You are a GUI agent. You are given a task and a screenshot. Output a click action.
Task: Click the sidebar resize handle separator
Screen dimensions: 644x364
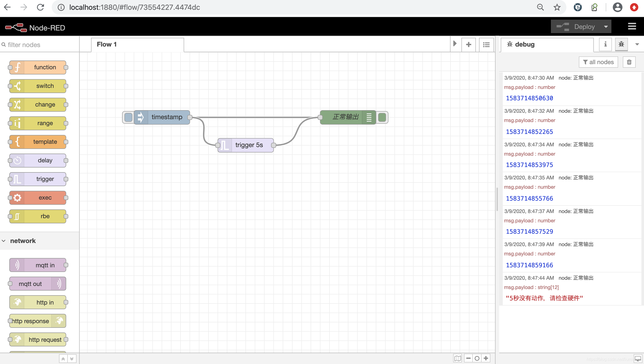(497, 199)
